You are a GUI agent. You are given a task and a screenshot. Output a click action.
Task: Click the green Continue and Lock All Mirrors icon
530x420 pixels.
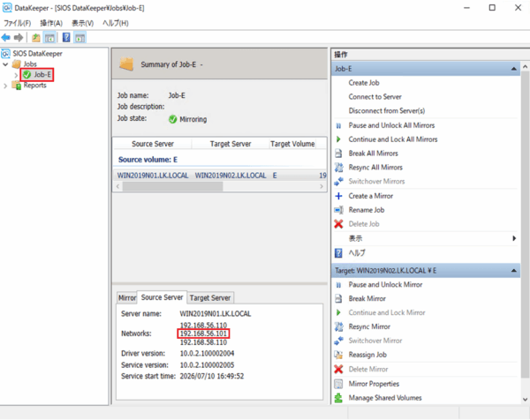point(338,139)
